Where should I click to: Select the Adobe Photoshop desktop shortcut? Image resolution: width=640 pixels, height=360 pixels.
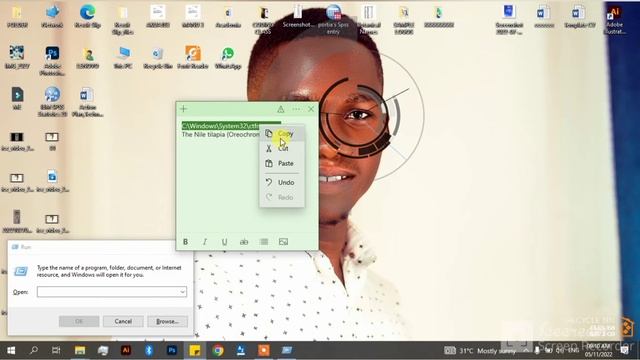[x=52, y=60]
